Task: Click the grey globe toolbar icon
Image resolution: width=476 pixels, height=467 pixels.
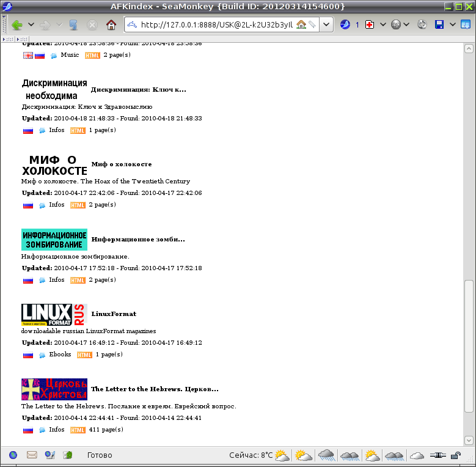Action: (x=396, y=24)
